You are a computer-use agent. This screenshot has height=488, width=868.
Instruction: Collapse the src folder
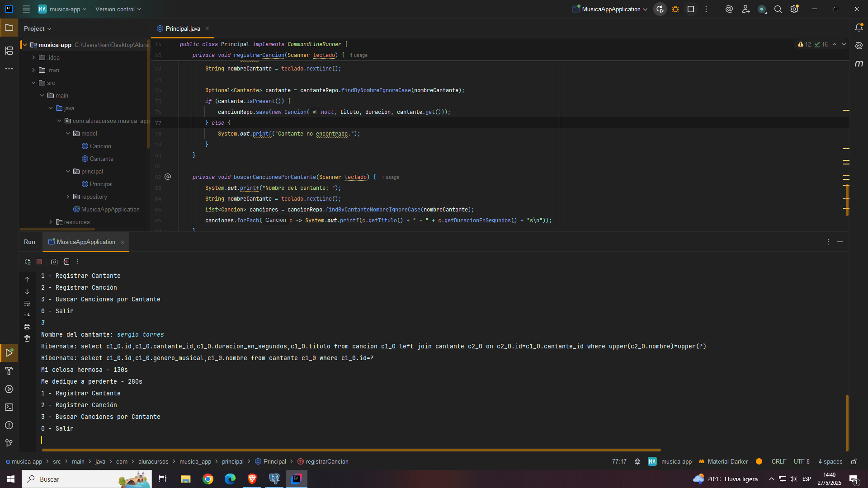click(33, 83)
